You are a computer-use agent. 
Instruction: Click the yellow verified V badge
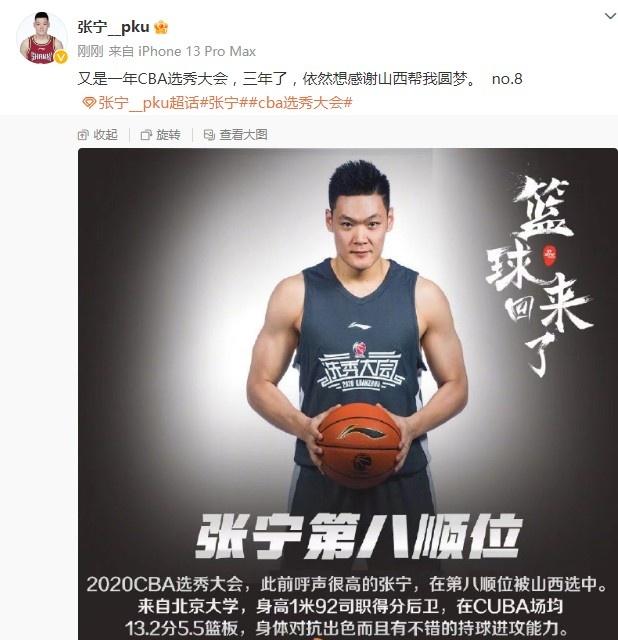(x=61, y=57)
